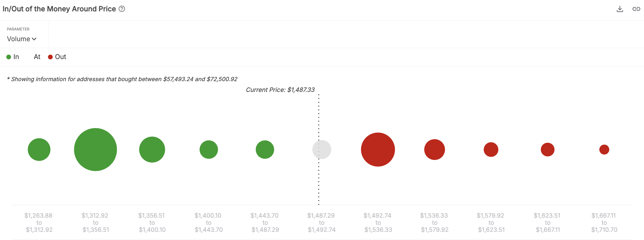Screen dimensions: 644x240
Task: Click the largest red bubble
Action: click(x=378, y=149)
